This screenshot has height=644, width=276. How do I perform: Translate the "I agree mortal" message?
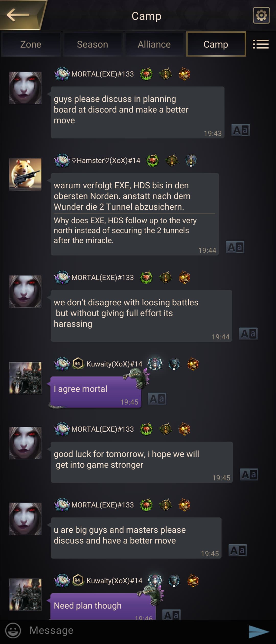[157, 399]
